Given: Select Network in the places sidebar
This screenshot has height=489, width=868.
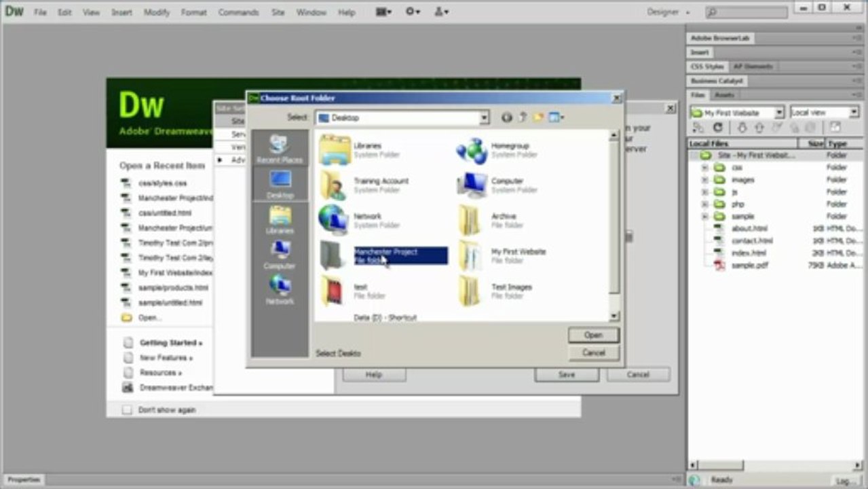Looking at the screenshot, I should pyautogui.click(x=280, y=291).
